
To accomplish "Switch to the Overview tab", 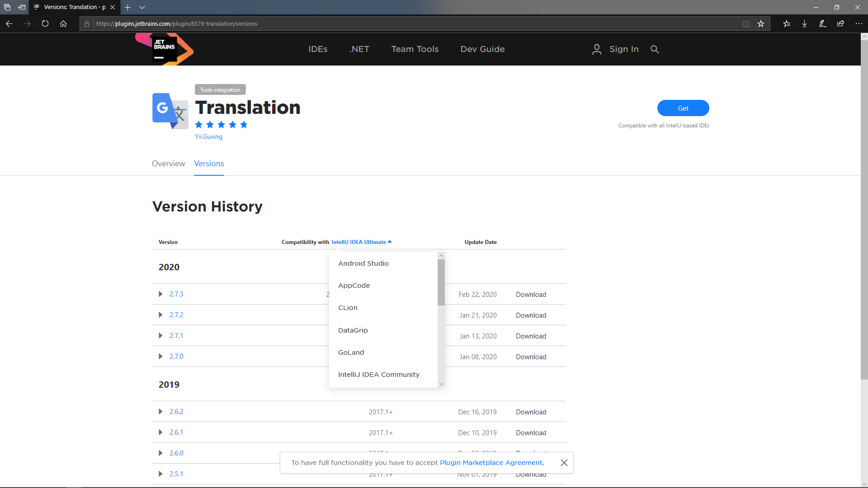I will [x=168, y=164].
